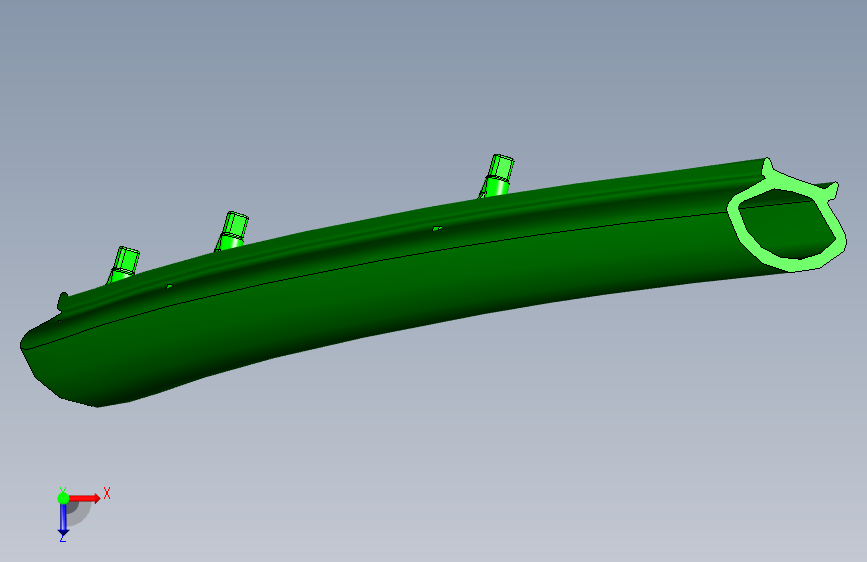Image resolution: width=867 pixels, height=562 pixels.
Task: Select the leftmost mounting stud on the model
Action: 123,265
